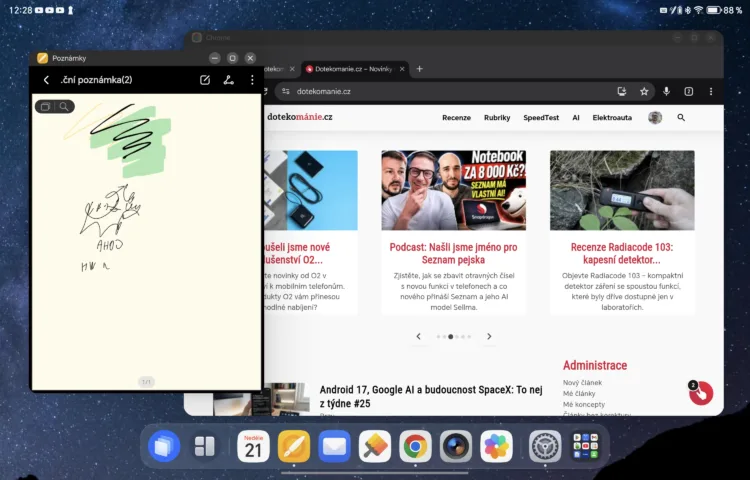Click the install app icon in Chrome
Viewport: 750px width, 480px height.
pos(621,91)
